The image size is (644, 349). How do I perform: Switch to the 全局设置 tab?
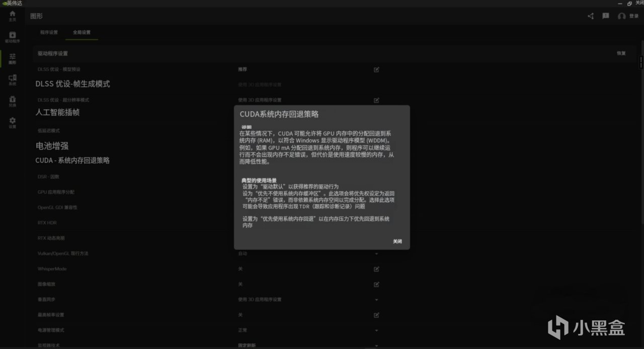tap(82, 32)
